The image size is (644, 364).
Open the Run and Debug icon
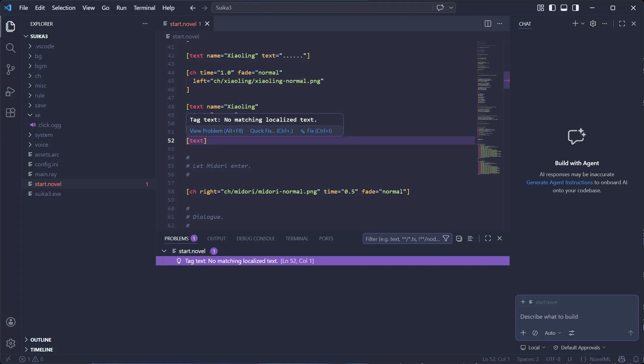pyautogui.click(x=11, y=92)
